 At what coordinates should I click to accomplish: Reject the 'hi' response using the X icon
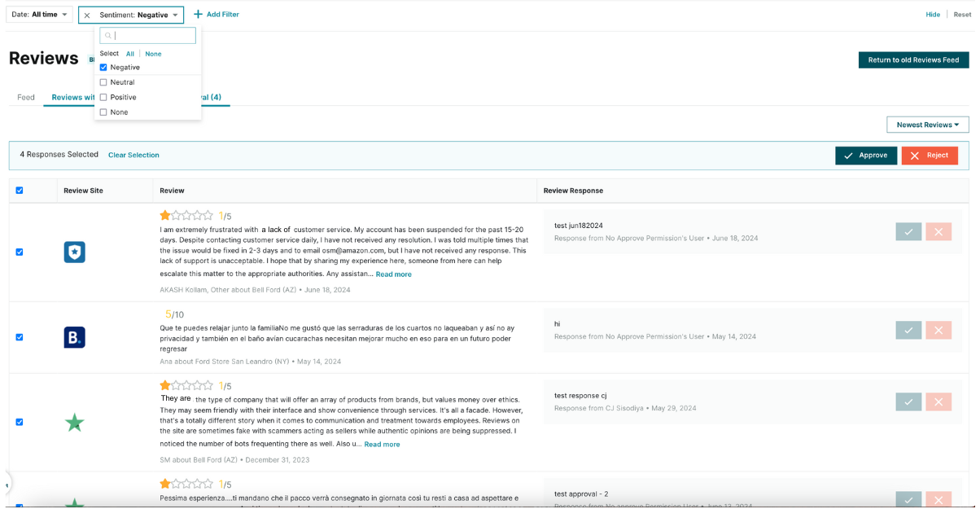pyautogui.click(x=938, y=330)
